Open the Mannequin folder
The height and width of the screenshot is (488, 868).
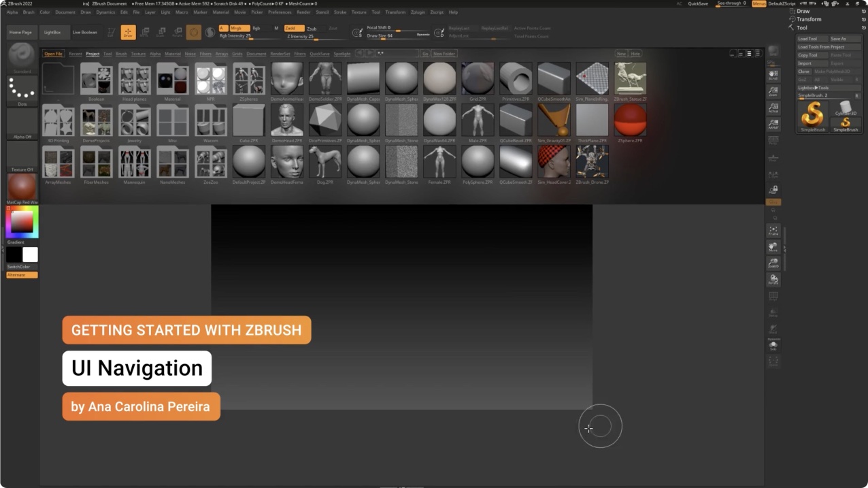(x=135, y=165)
